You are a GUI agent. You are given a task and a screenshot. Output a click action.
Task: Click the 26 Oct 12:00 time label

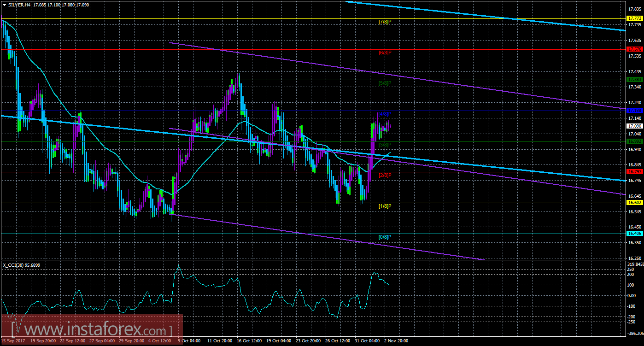[x=337, y=341]
